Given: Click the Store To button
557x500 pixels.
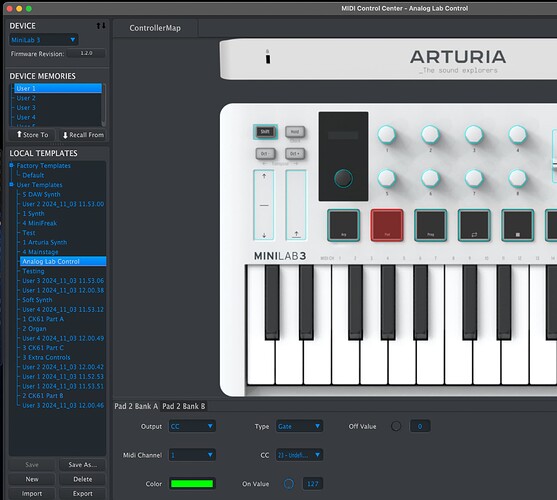Looking at the screenshot, I should 32,135.
